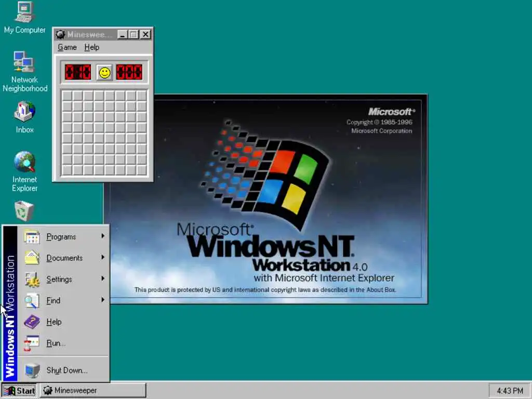Choose Find from the Start menu
Screen dimensions: 532x399
[x=63, y=301]
